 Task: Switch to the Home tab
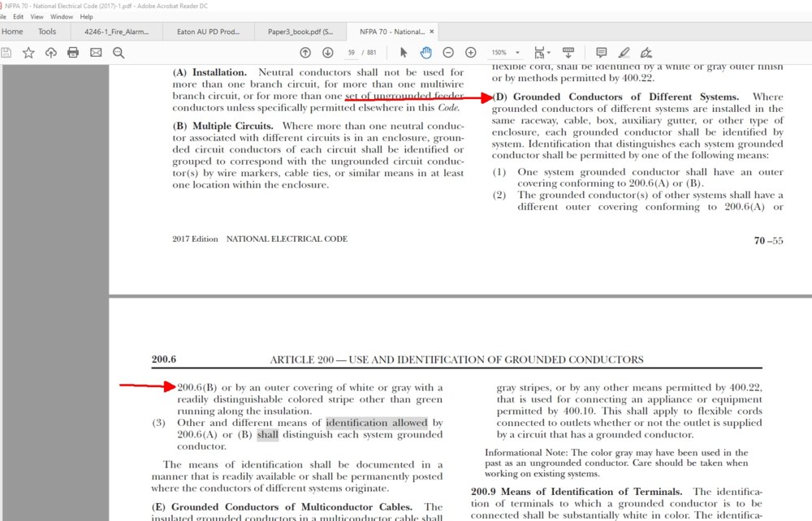pos(12,32)
